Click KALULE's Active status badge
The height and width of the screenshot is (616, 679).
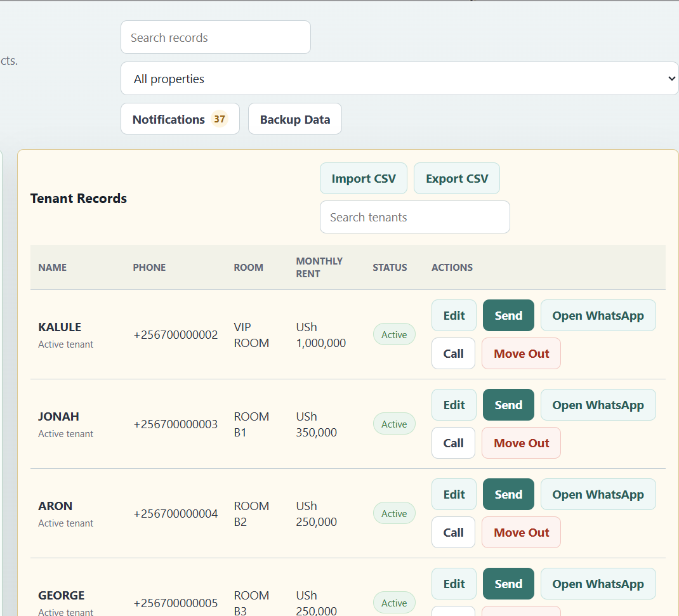(394, 334)
